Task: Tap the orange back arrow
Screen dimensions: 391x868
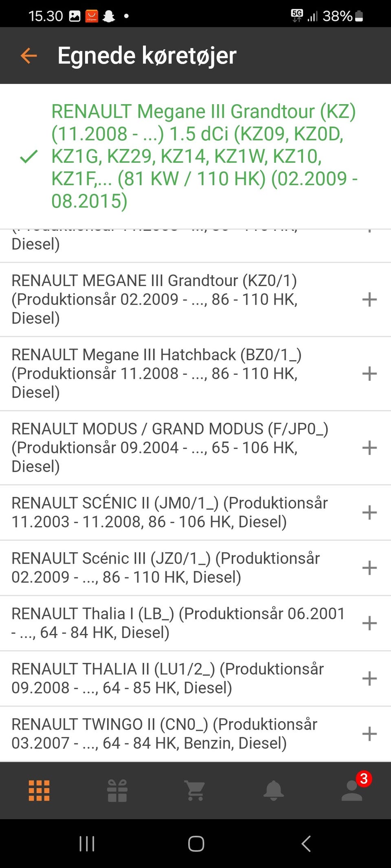Action: tap(29, 56)
